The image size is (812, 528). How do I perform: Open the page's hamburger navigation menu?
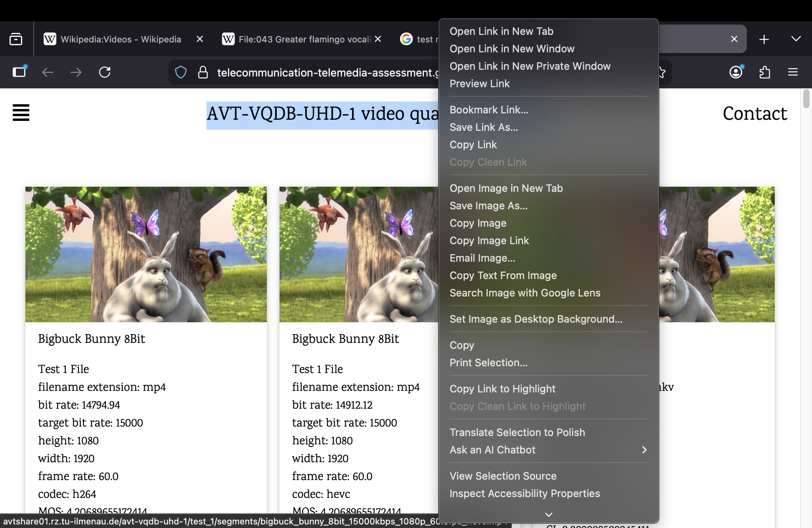pos(21,113)
